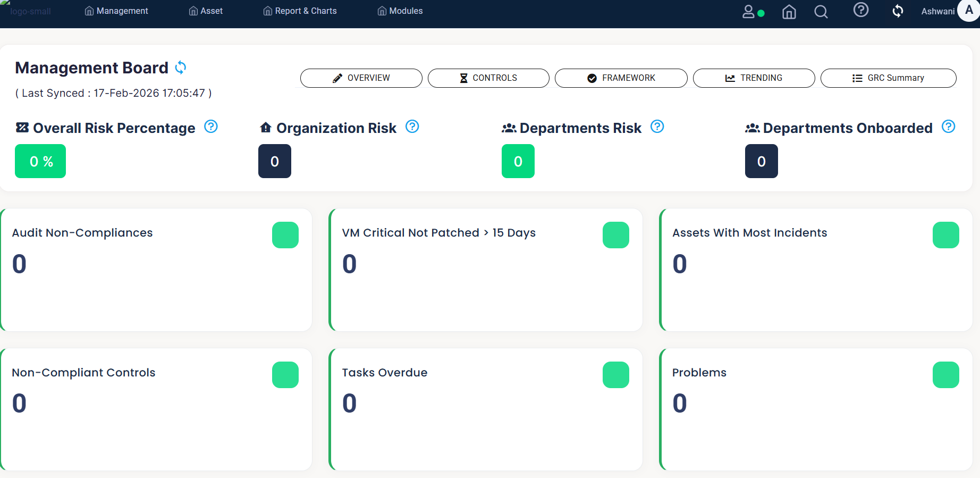This screenshot has width=980, height=478.
Task: Click the logo-small image in navbar
Action: coord(27,11)
